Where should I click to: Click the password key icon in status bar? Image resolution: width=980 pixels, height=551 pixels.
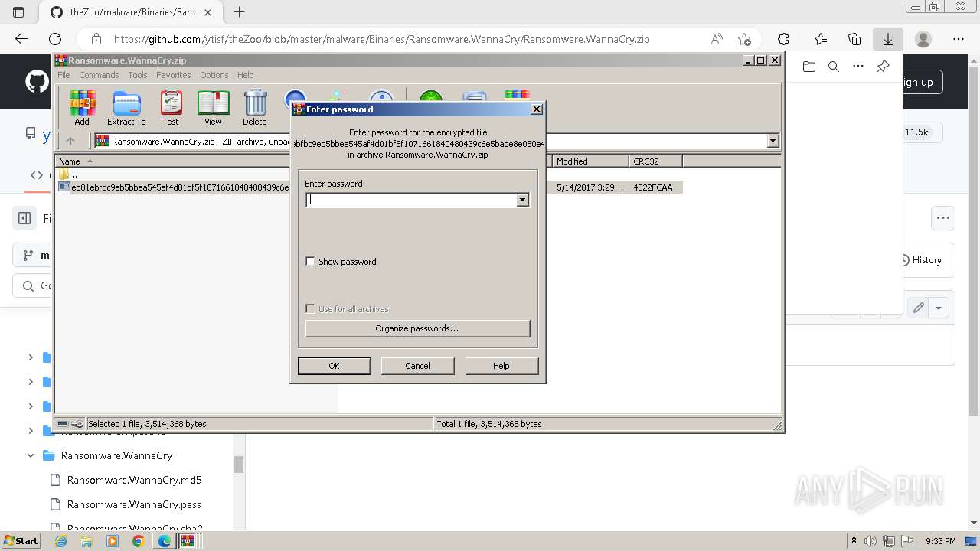[77, 424]
